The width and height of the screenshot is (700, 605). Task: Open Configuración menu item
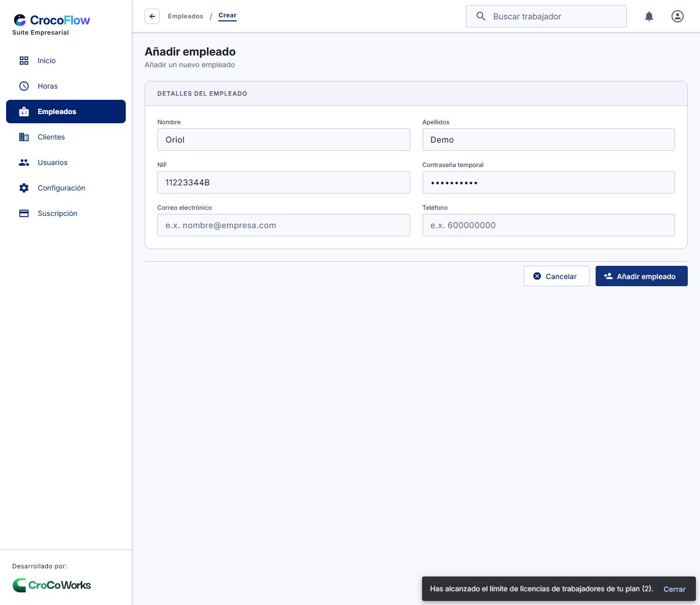coord(66,188)
